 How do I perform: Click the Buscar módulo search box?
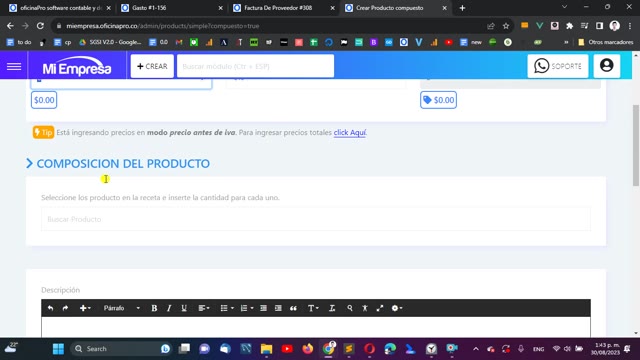click(256, 66)
